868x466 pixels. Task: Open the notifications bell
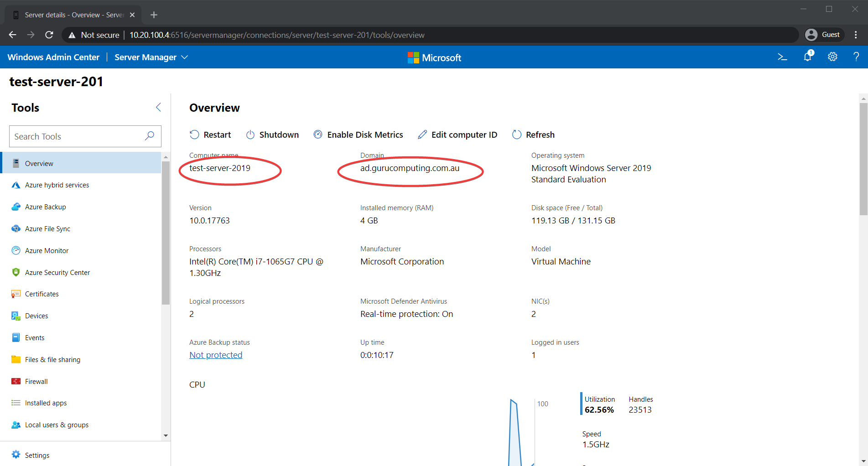(808, 56)
